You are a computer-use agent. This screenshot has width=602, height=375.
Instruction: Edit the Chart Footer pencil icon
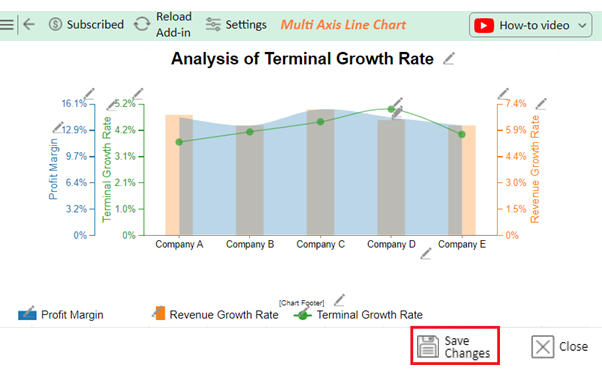[339, 300]
